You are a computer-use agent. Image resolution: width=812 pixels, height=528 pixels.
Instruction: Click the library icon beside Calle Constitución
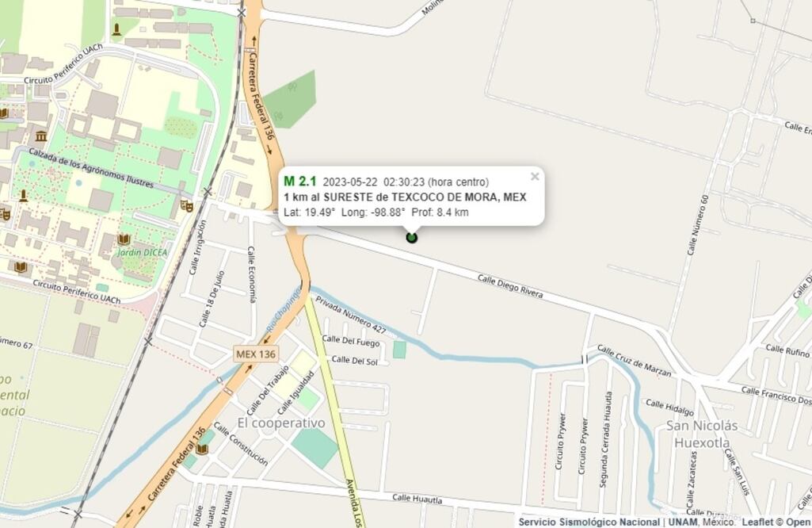[x=201, y=450]
